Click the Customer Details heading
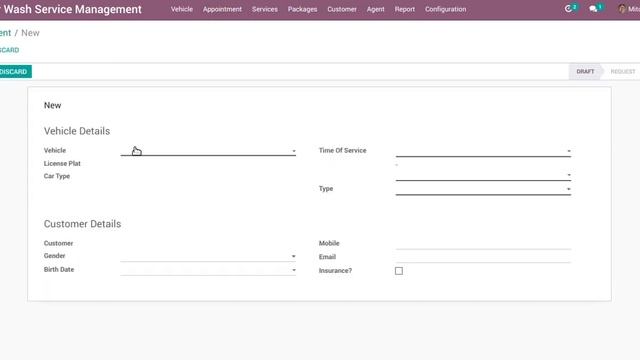The width and height of the screenshot is (640, 360). click(x=82, y=224)
